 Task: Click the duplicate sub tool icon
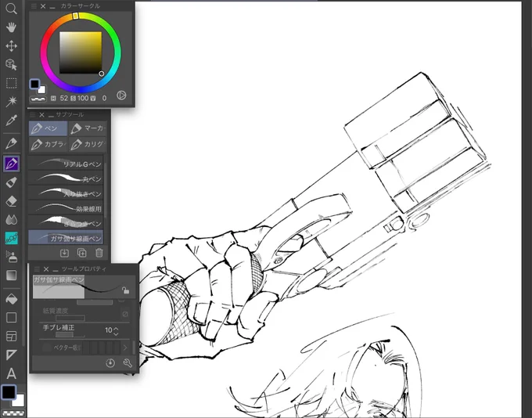pos(82,253)
